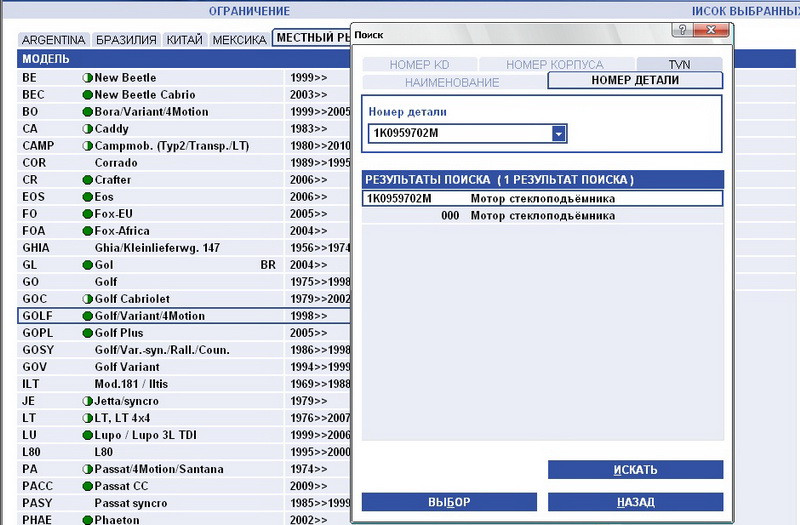
Task: Click the ОГРАНИЧЕНИЕ header label
Action: pyautogui.click(x=249, y=11)
